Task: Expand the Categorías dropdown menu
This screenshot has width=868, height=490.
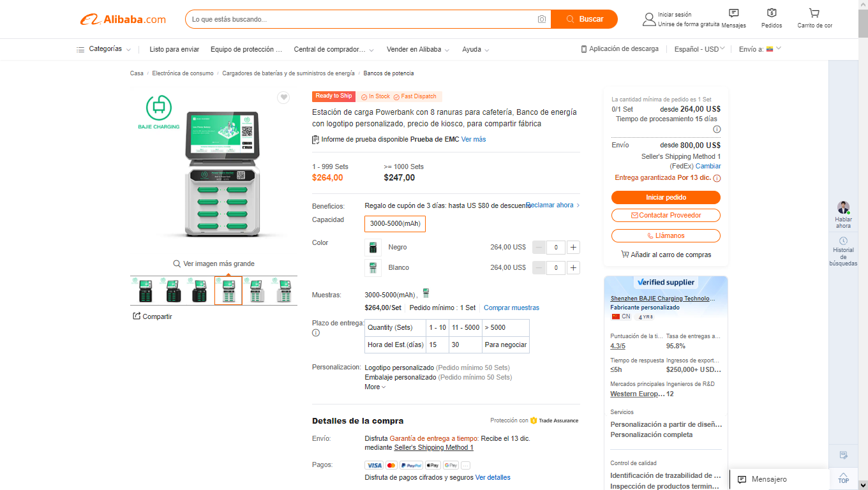Action: 104,49
